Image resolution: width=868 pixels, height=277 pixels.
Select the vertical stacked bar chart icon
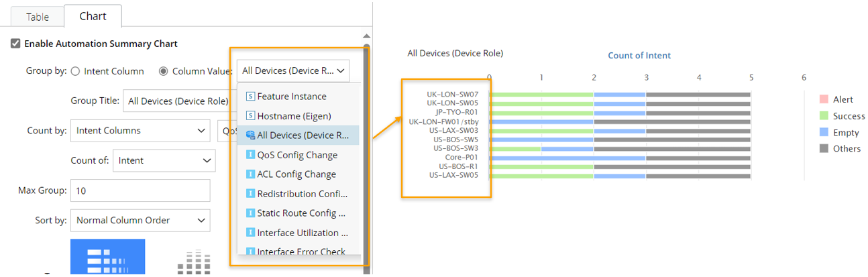click(x=194, y=262)
